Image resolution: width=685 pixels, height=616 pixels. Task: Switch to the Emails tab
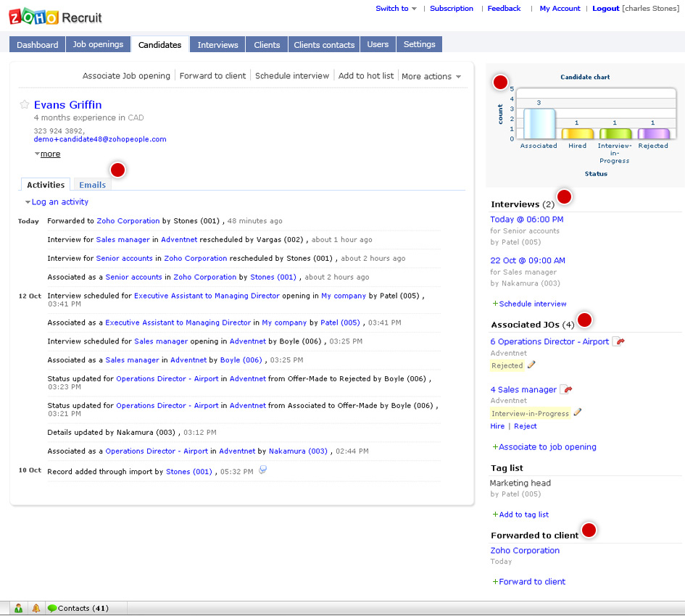(x=92, y=185)
